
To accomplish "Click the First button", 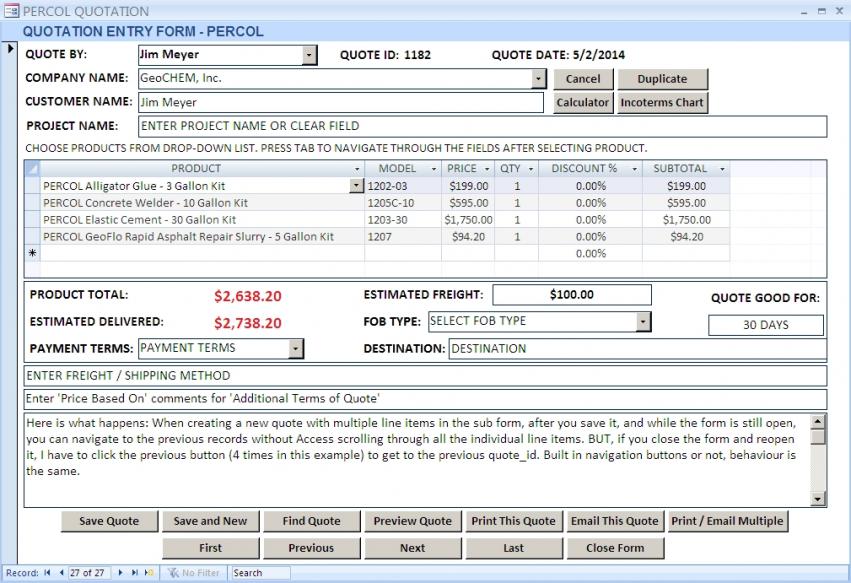I will pyautogui.click(x=211, y=548).
